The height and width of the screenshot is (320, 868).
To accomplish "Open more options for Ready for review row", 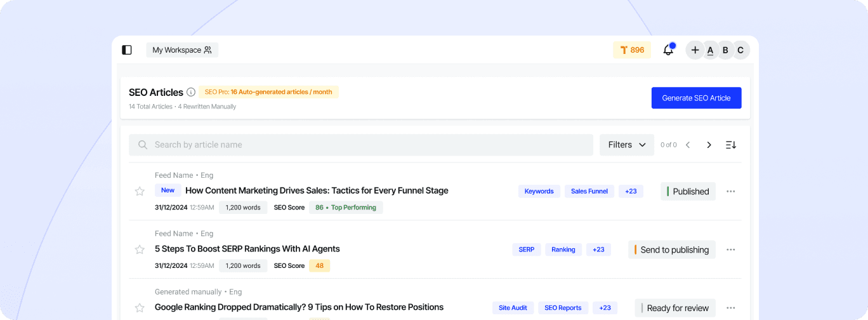I will [x=731, y=308].
